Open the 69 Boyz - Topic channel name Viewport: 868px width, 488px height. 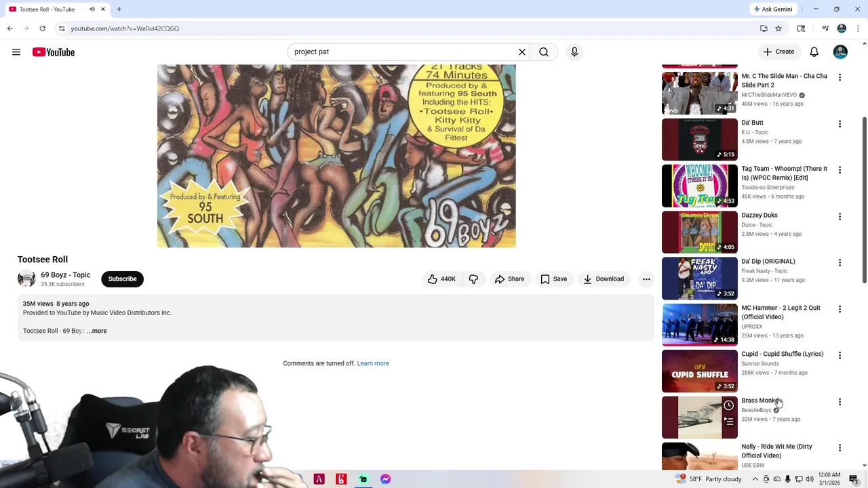tap(65, 275)
